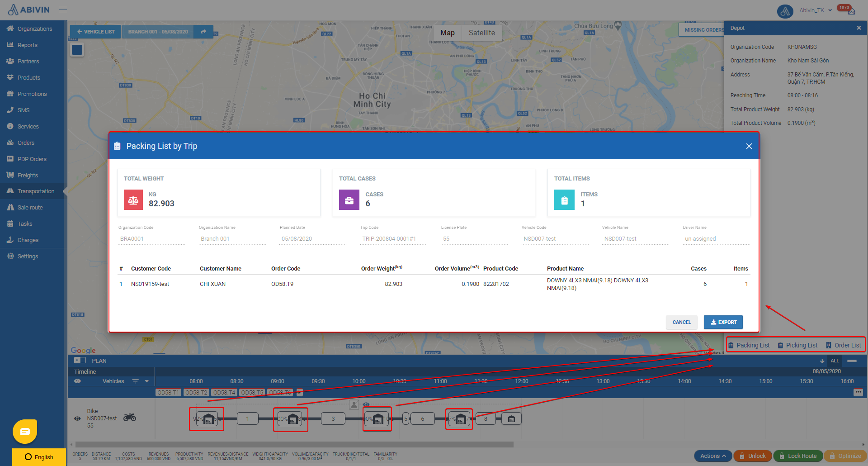The width and height of the screenshot is (868, 466).
Task: Click the Total Weight scale icon
Action: tap(133, 200)
